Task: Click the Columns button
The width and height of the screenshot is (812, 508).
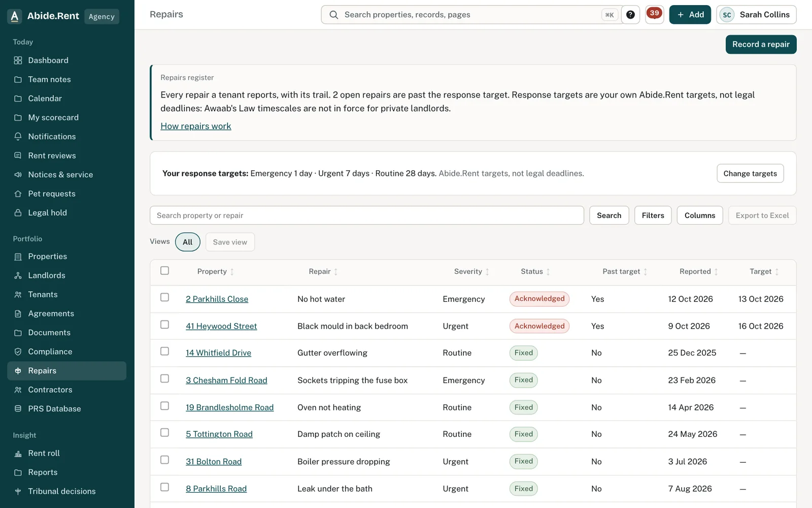Action: coord(700,215)
